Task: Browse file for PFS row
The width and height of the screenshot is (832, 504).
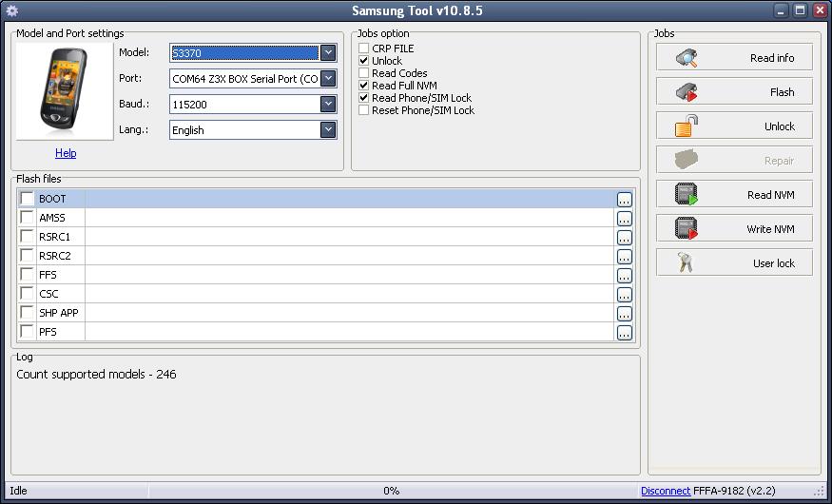Action: (625, 333)
